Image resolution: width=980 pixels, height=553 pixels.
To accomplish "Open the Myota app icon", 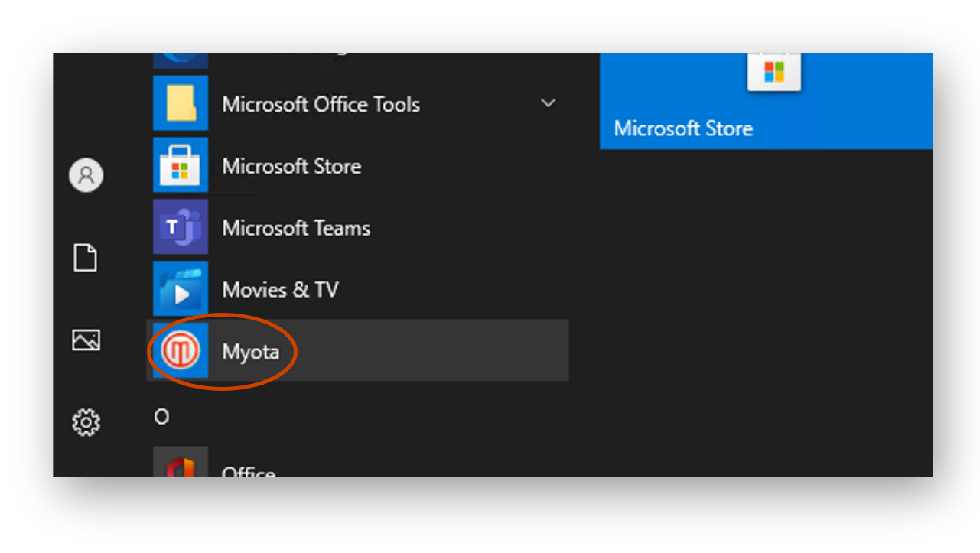I will tap(181, 350).
